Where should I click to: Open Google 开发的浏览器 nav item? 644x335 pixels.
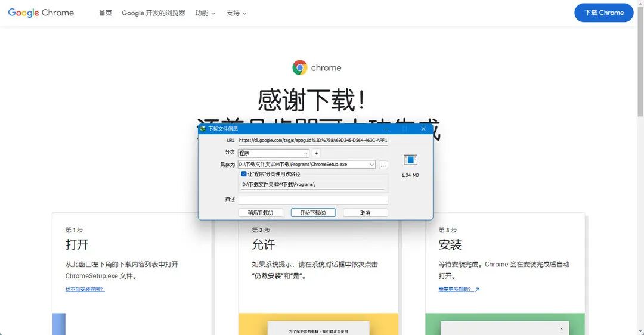click(153, 13)
